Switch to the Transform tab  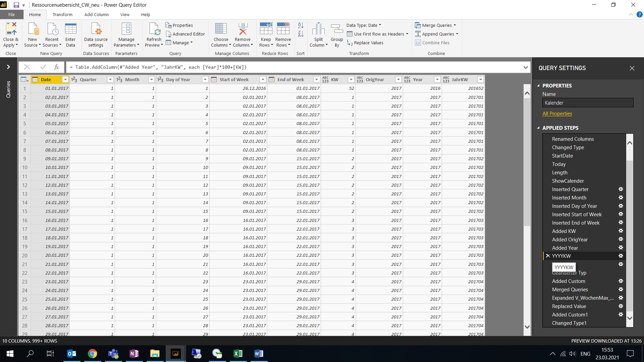tap(62, 14)
